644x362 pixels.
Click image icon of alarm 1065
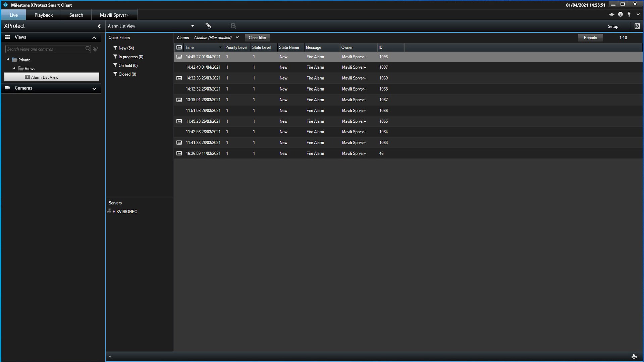point(179,121)
